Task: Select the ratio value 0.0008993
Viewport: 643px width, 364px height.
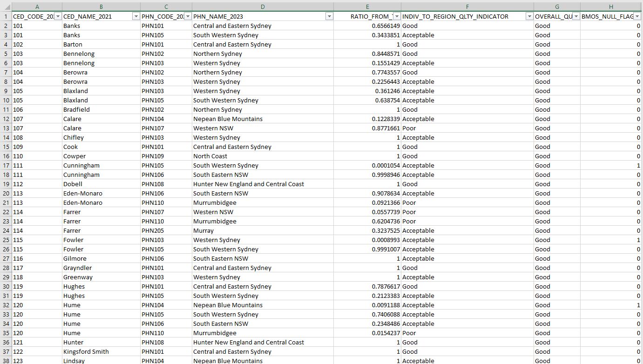Action: tap(367, 240)
